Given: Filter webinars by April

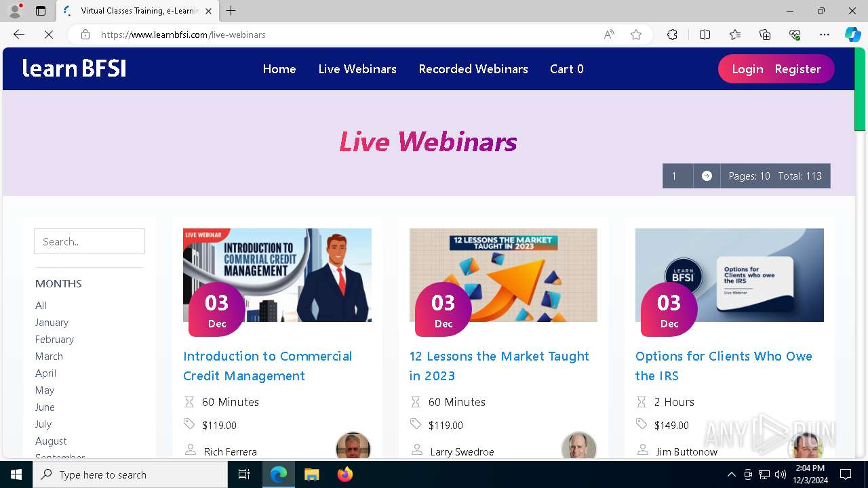Looking at the screenshot, I should pos(45,373).
